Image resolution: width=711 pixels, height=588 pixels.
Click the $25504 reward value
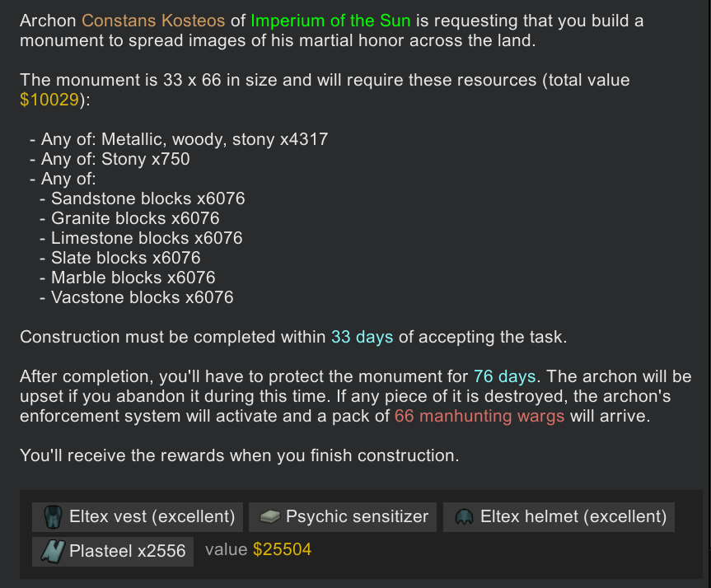(282, 549)
